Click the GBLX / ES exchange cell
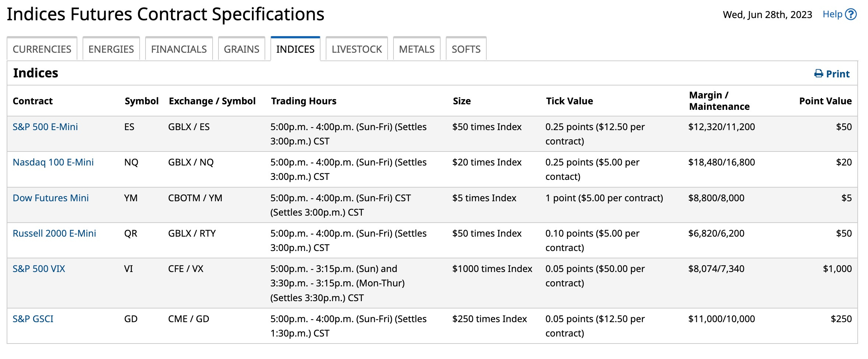The width and height of the screenshot is (868, 359). click(x=189, y=127)
